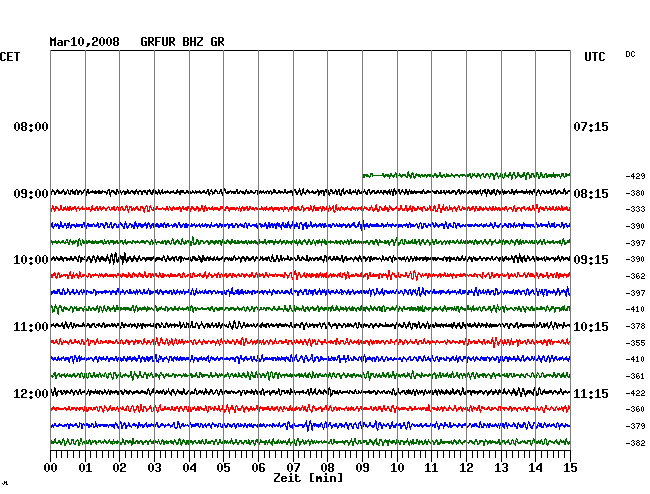Select the DC column header
Viewport: 650px width, 494px height.
click(630, 54)
